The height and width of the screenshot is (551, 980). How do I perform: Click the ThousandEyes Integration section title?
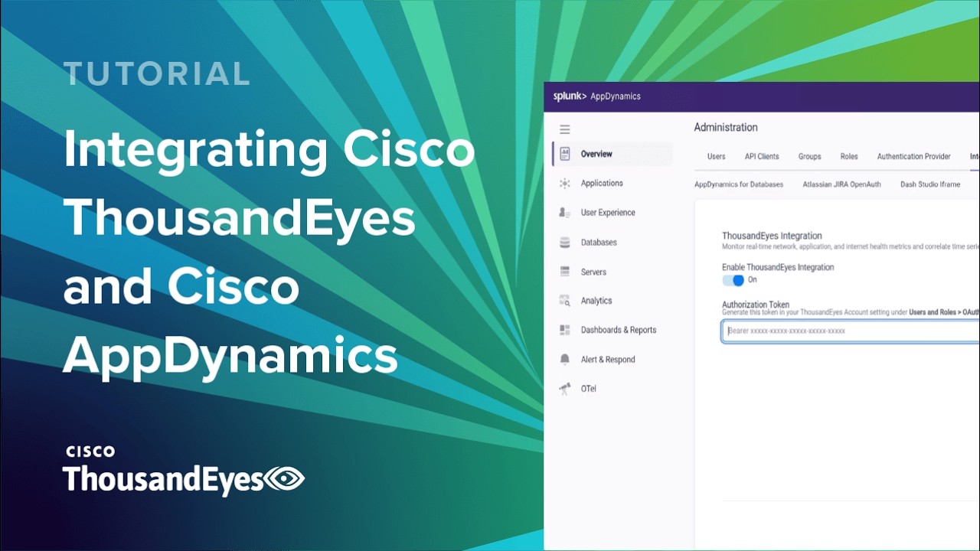pyautogui.click(x=772, y=236)
